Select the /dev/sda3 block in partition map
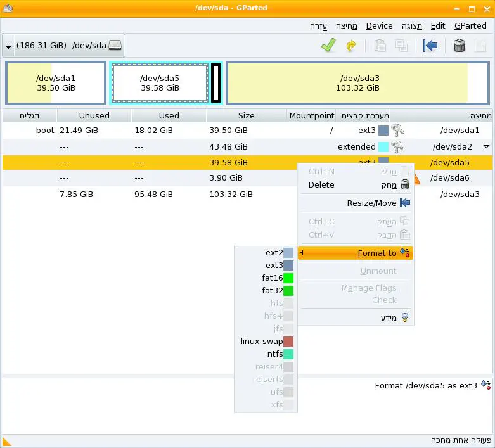 [x=357, y=83]
